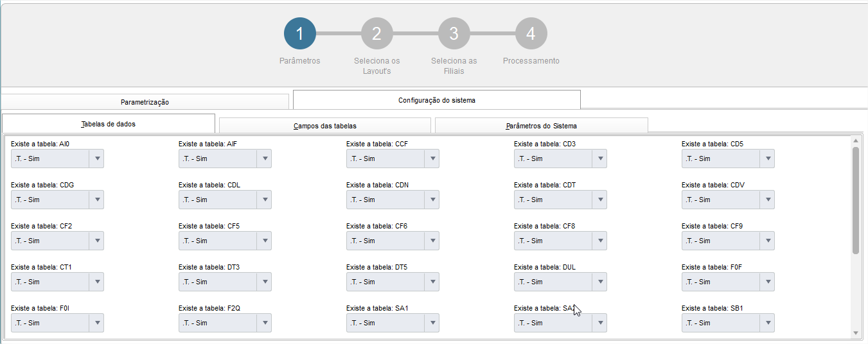868x344 pixels.
Task: Click wizard step 1 Parâmetros circle
Action: coord(300,33)
